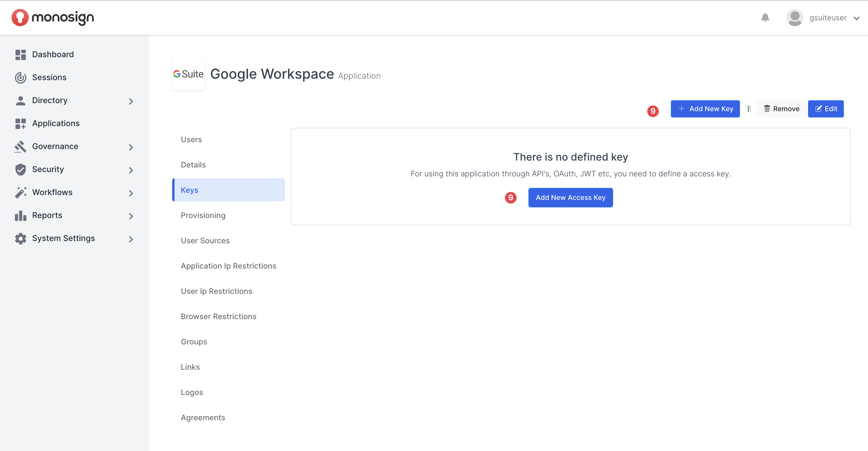Expand the Workflows chevron
Image resolution: width=868 pixels, height=451 pixels.
tap(131, 193)
